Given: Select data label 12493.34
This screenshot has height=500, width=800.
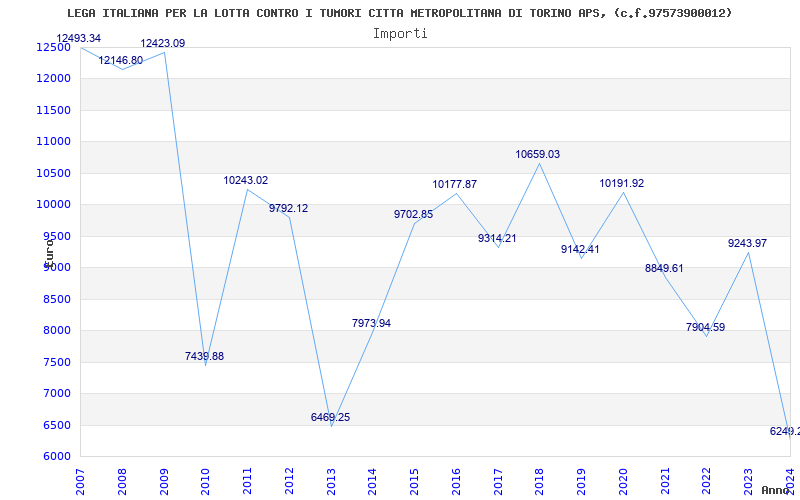Looking at the screenshot, I should point(79,38).
